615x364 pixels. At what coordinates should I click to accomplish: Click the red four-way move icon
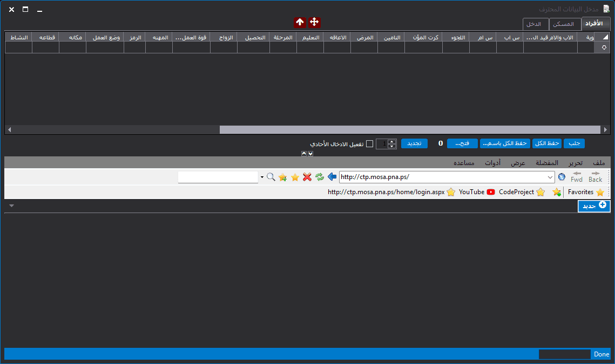click(314, 22)
